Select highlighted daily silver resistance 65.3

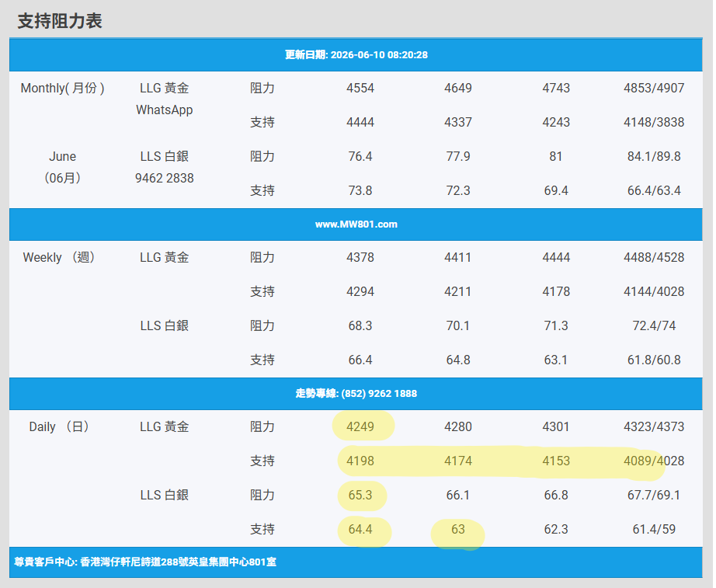click(360, 496)
